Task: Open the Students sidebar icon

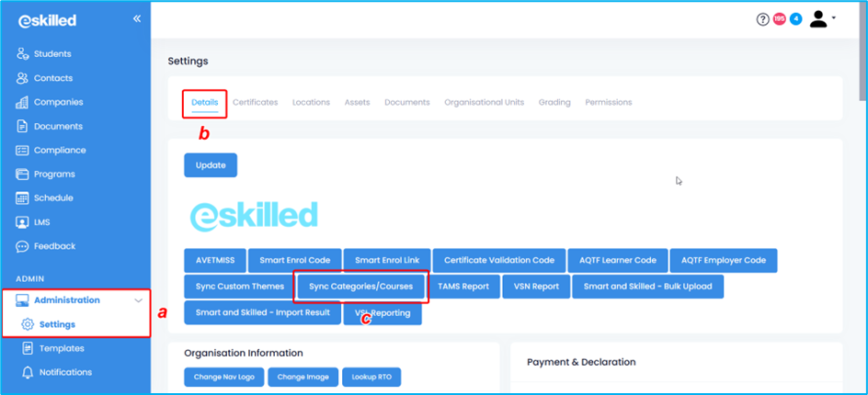Action: 22,54
